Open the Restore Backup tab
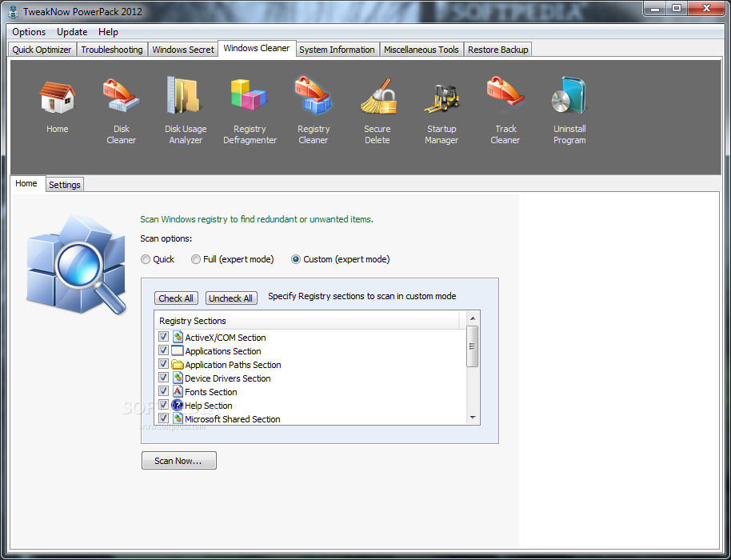Image resolution: width=731 pixels, height=560 pixels. point(498,50)
